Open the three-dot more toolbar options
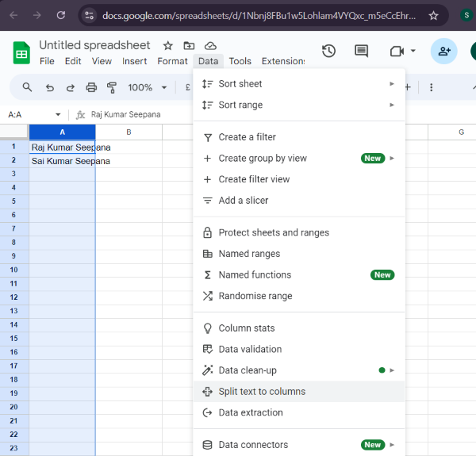The height and width of the screenshot is (456, 476). (x=431, y=87)
